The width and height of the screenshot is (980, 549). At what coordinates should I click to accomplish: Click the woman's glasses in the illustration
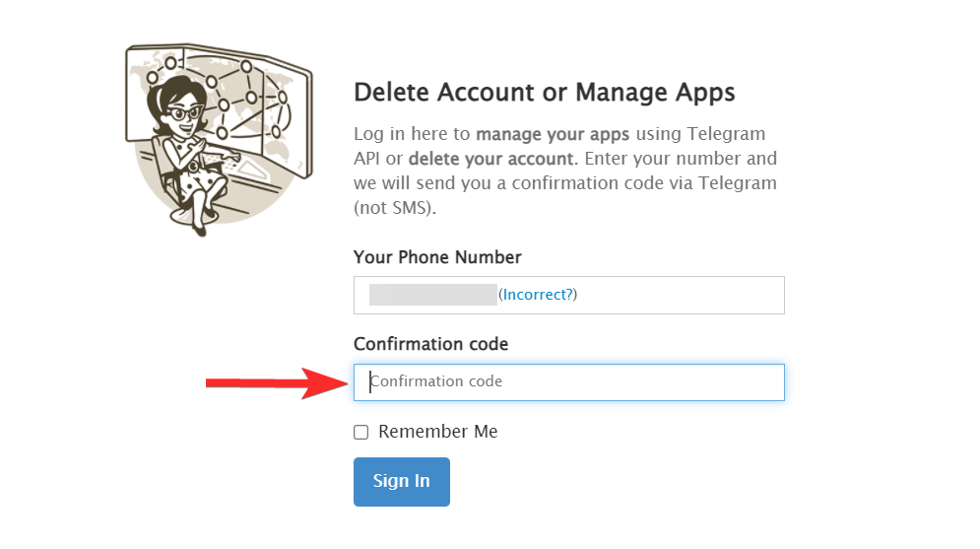(183, 113)
